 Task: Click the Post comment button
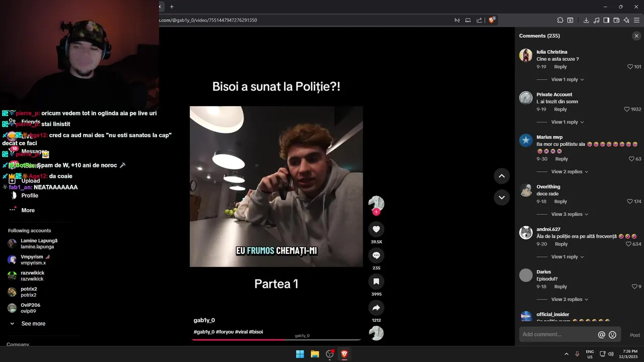635,335
